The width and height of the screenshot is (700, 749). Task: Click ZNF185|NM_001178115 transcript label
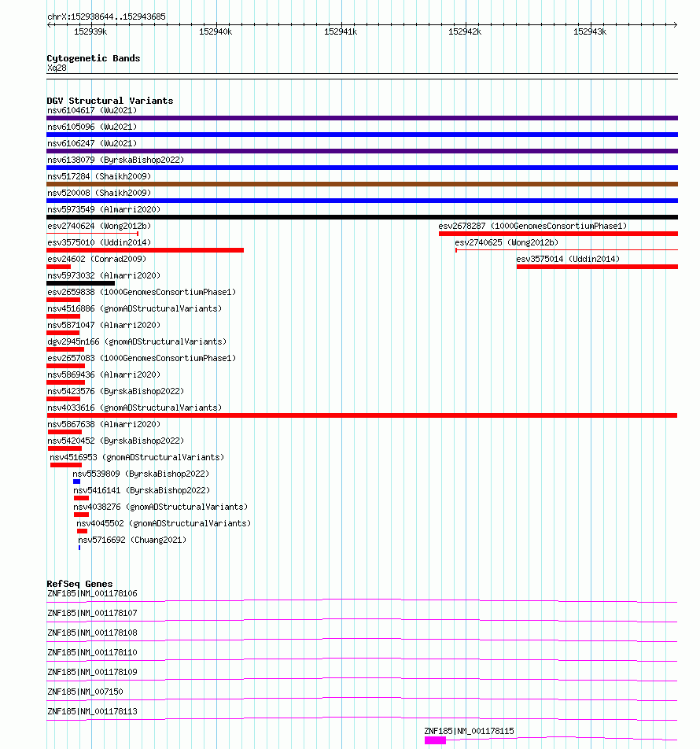point(469,732)
